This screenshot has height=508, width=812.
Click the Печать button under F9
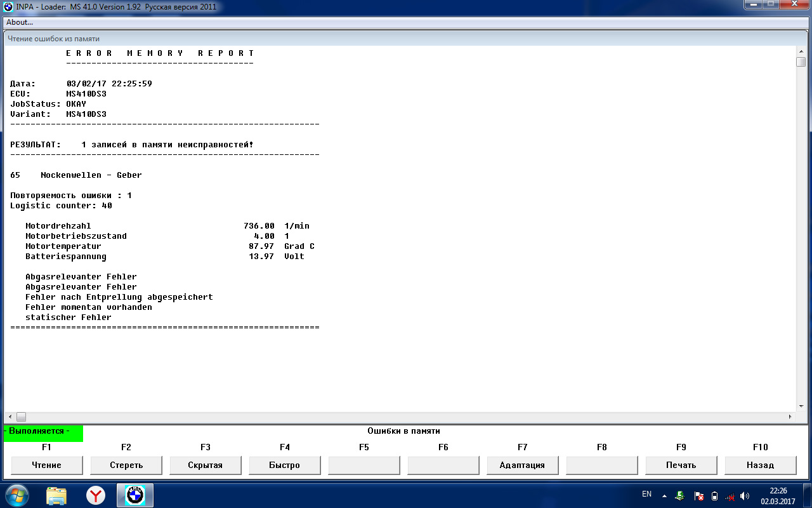681,465
